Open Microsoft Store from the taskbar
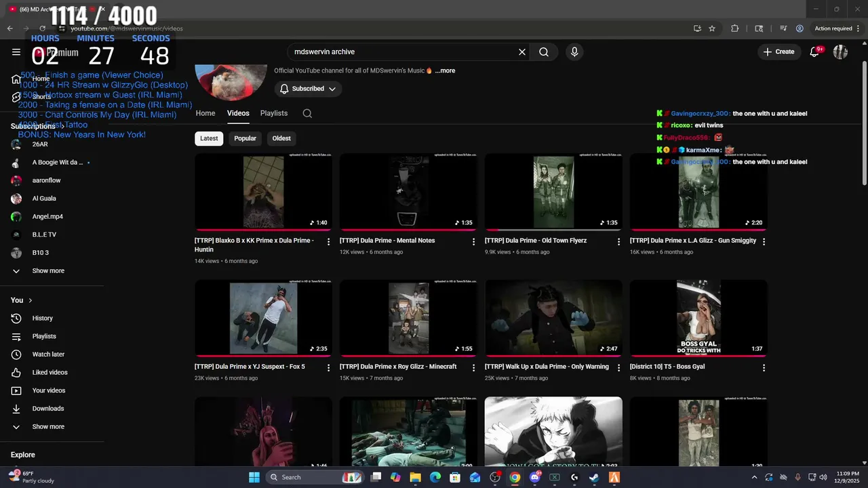This screenshot has width=868, height=488. 455,477
